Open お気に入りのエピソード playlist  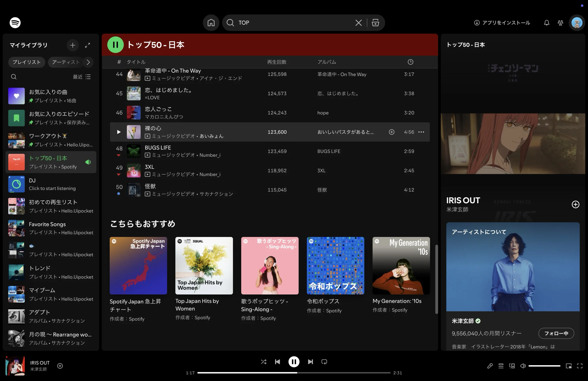[x=51, y=118]
